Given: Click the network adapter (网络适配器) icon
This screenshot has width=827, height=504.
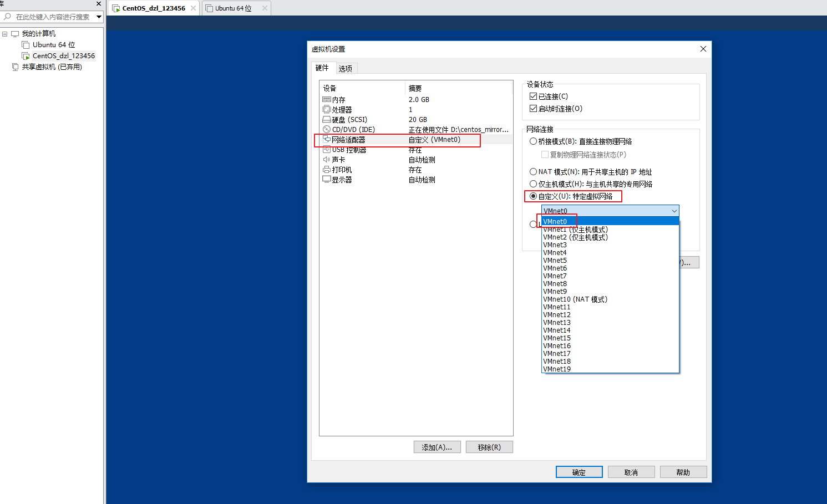Looking at the screenshot, I should pyautogui.click(x=327, y=140).
